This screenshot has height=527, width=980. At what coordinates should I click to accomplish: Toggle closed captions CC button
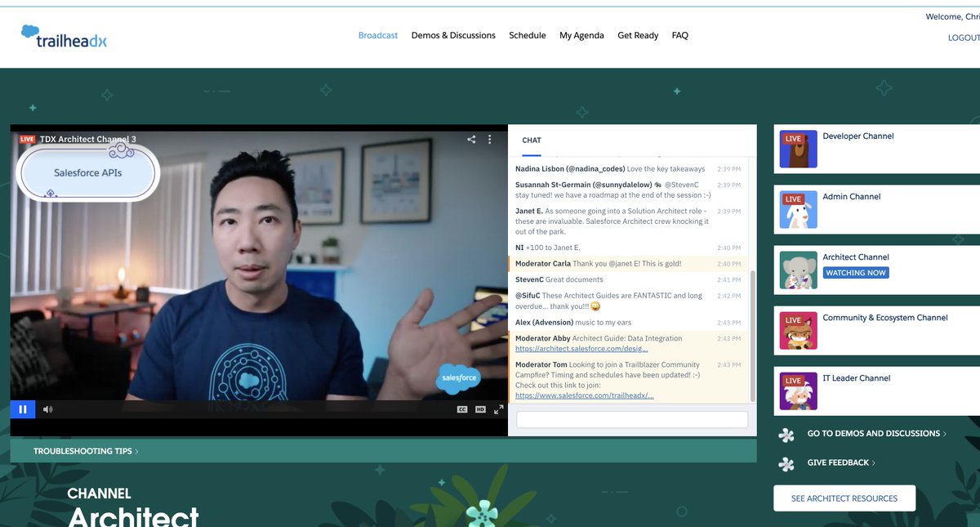(462, 409)
